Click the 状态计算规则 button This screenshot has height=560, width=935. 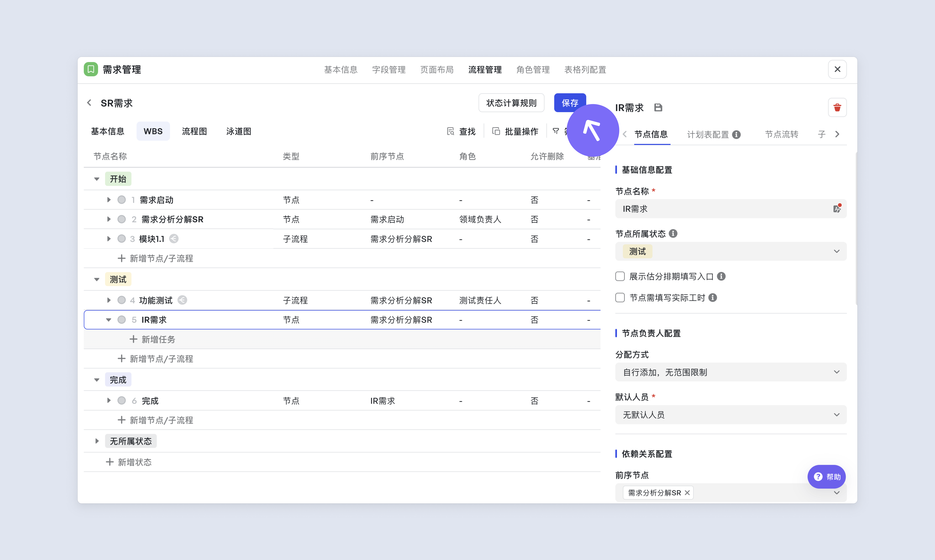tap(511, 103)
